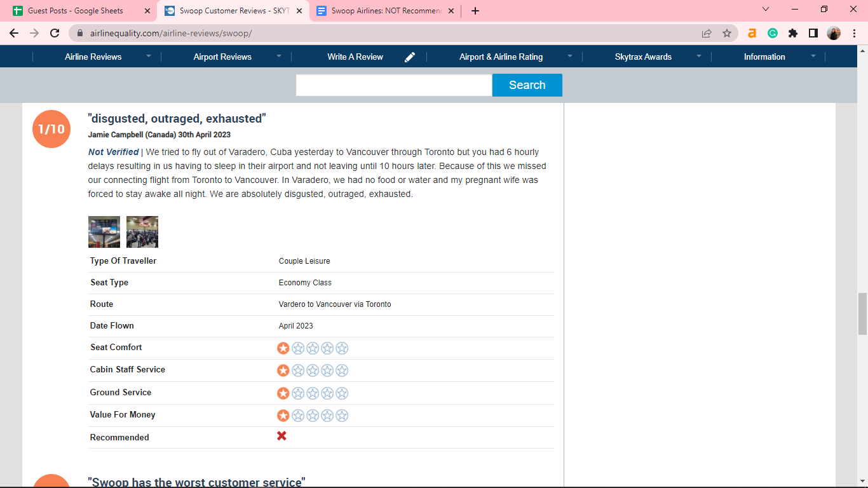This screenshot has width=868, height=488.
Task: Open the Skytrax Awards menu
Action: 643,57
